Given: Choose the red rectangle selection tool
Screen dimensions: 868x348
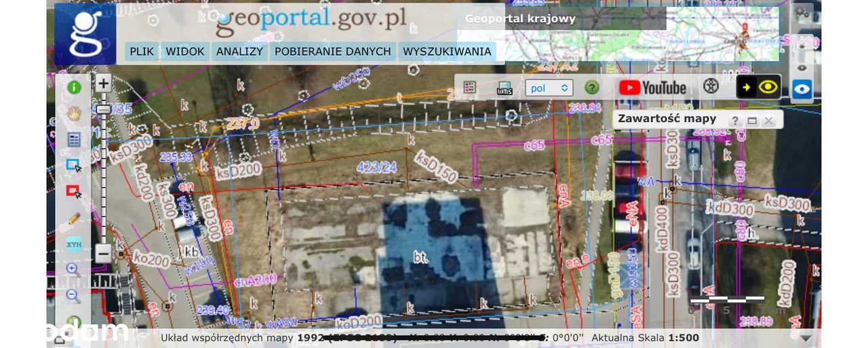Looking at the screenshot, I should coord(73,192).
